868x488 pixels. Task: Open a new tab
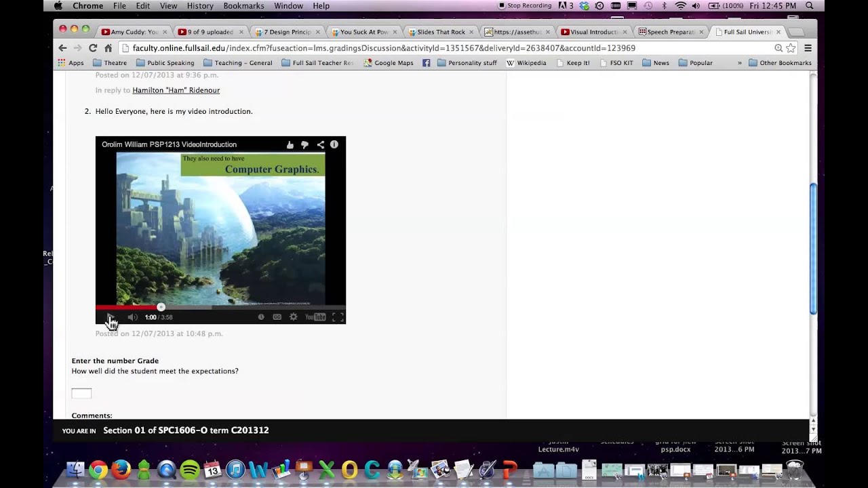point(797,33)
